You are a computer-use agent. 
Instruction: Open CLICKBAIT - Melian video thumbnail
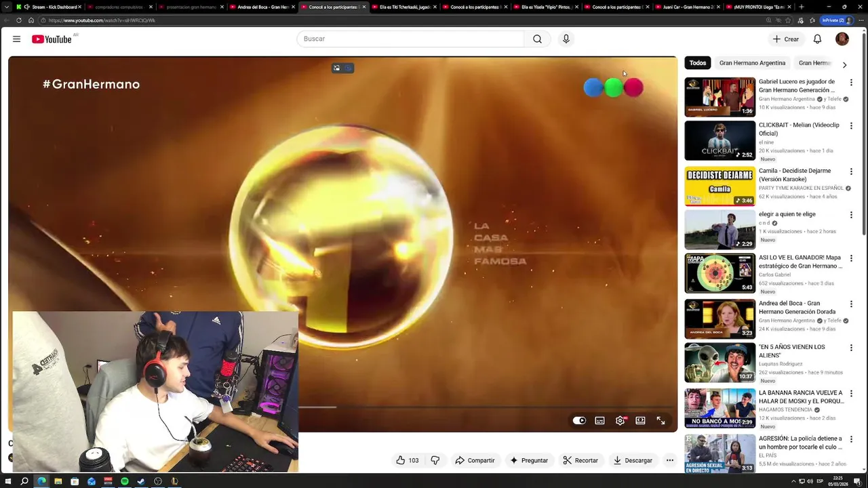pos(719,140)
